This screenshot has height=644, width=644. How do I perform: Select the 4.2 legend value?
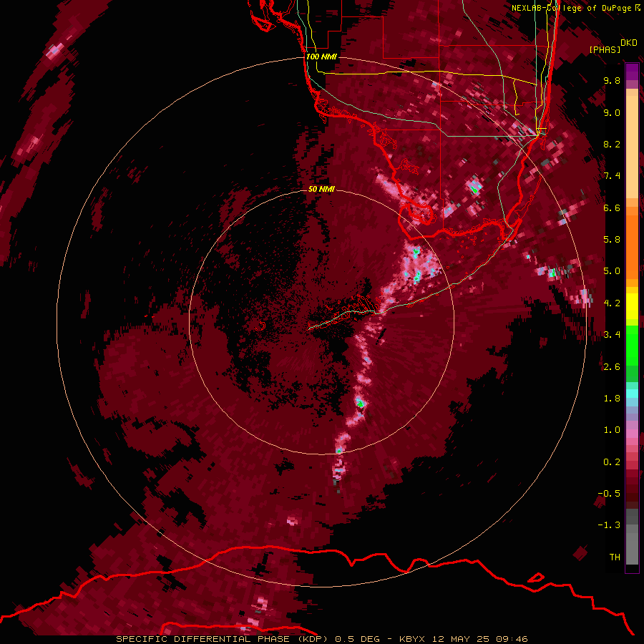(x=612, y=303)
